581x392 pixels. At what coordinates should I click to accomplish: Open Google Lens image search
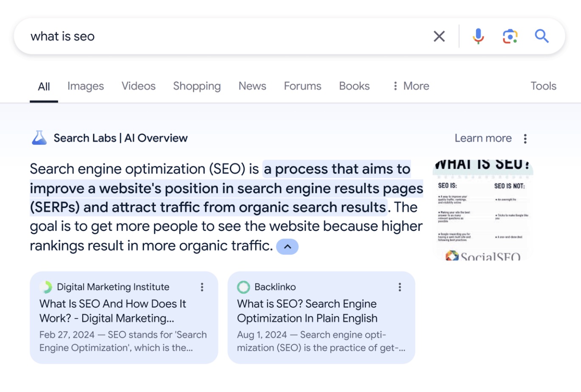point(510,36)
